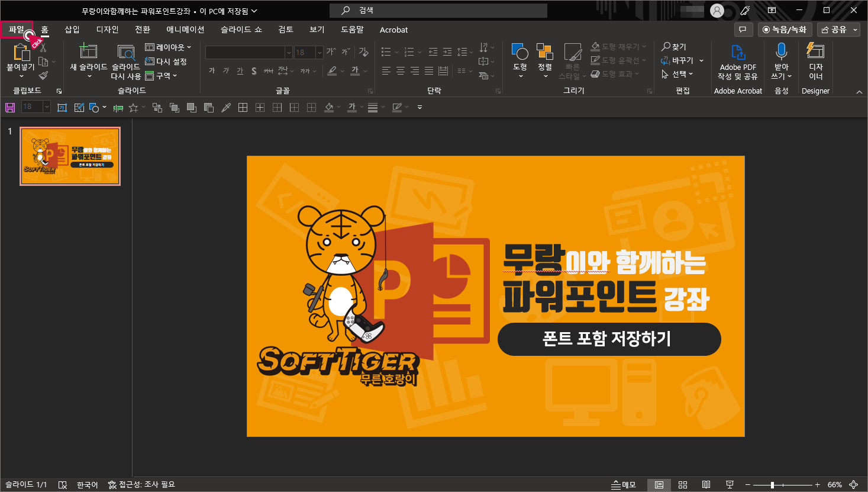
Task: Fit slide to current window icon
Action: [853, 485]
